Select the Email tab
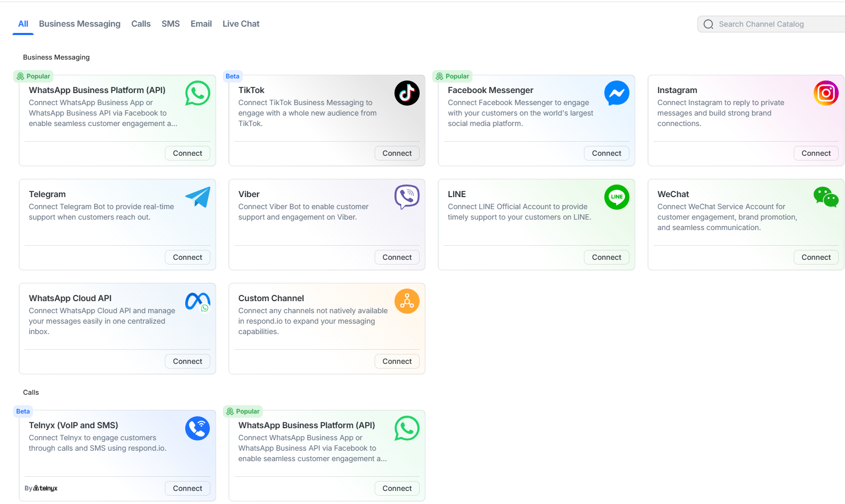845x504 pixels. (x=201, y=24)
